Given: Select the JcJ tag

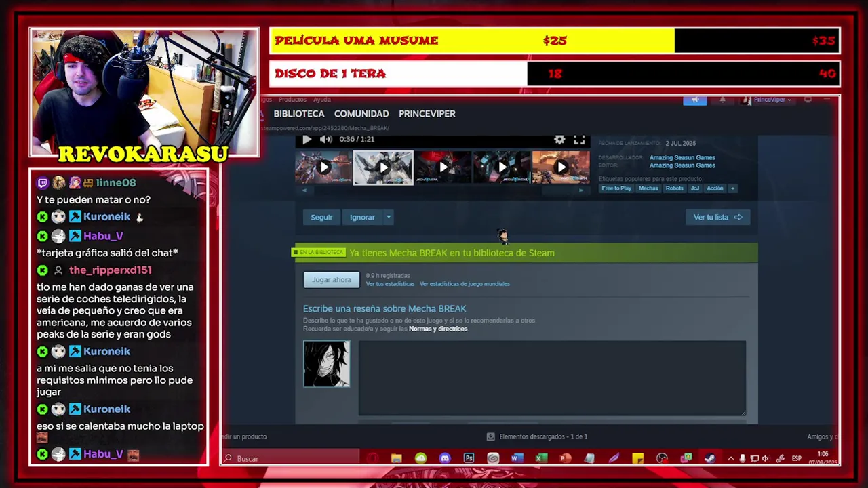Looking at the screenshot, I should coord(694,188).
